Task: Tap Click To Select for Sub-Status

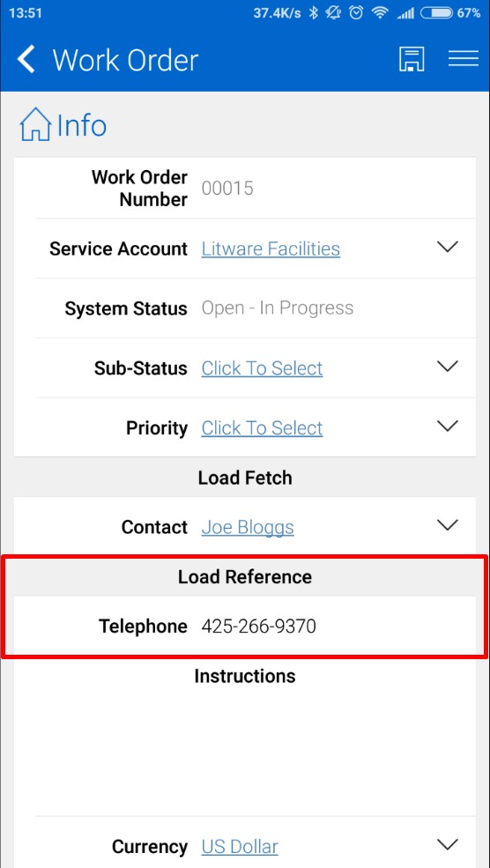Action: 262,368
